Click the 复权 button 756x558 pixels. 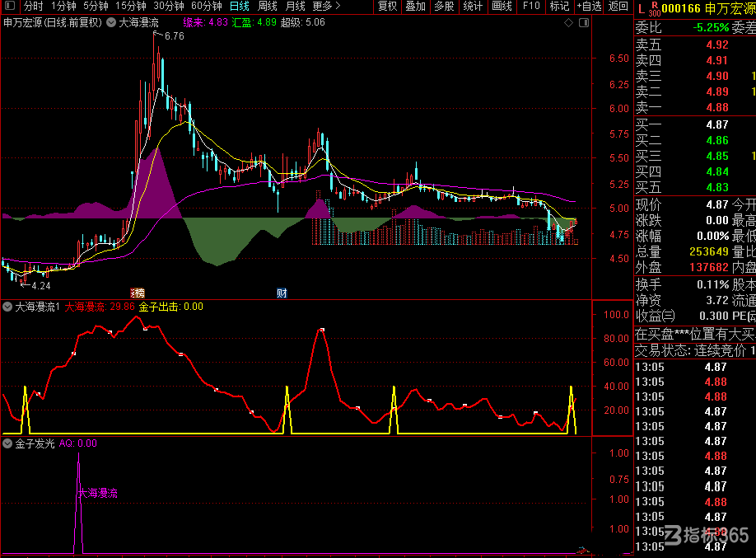point(387,7)
